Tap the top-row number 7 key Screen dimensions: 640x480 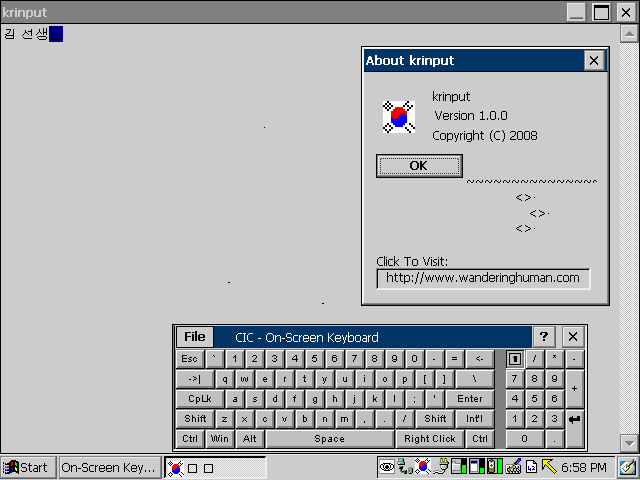354,359
